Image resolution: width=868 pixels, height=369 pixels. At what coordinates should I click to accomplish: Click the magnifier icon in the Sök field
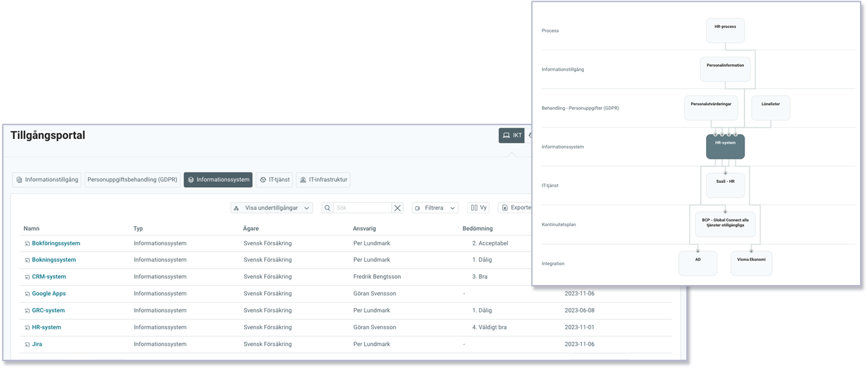coord(328,208)
